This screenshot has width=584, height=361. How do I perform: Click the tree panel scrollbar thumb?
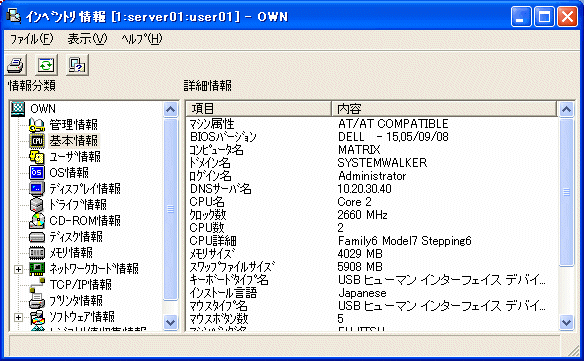[x=171, y=209]
